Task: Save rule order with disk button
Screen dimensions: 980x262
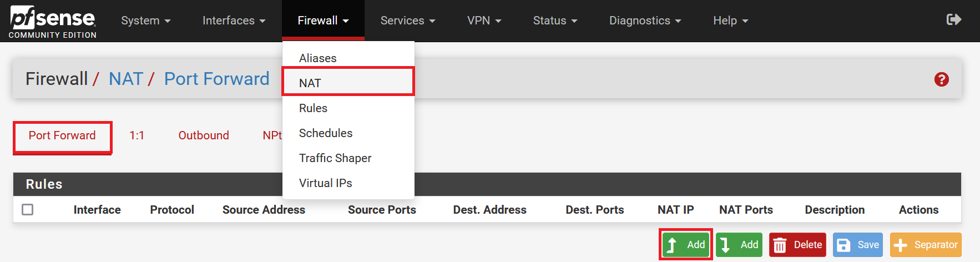Action: [857, 244]
